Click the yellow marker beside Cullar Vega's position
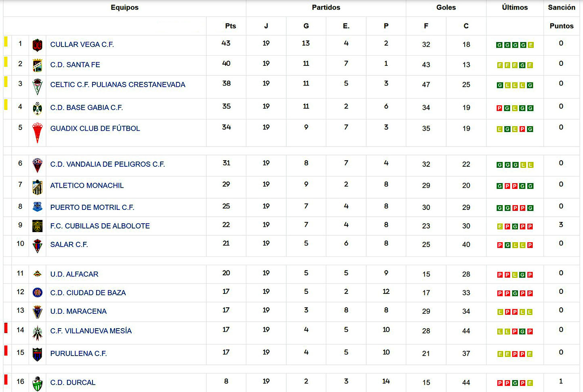 coord(6,41)
